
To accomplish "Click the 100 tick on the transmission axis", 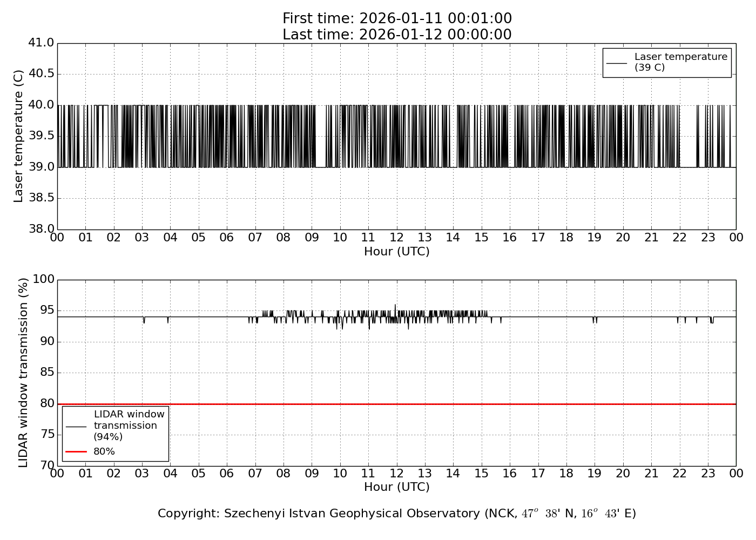I will pos(44,279).
